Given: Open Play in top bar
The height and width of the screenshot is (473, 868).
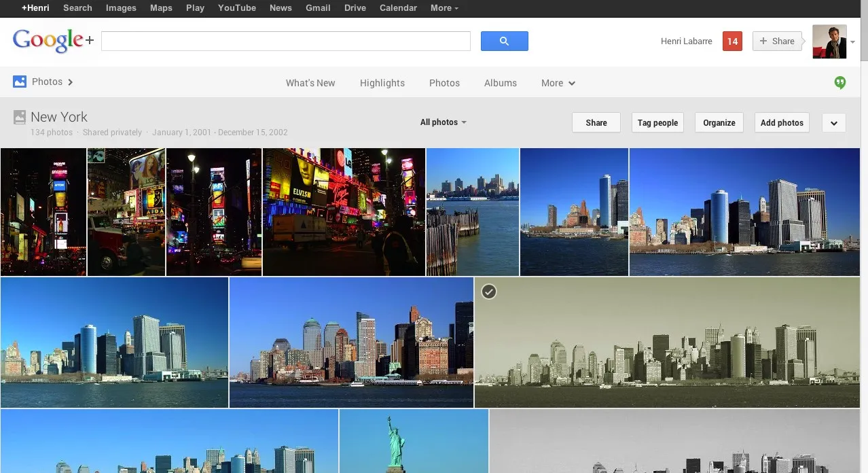Looking at the screenshot, I should point(195,8).
